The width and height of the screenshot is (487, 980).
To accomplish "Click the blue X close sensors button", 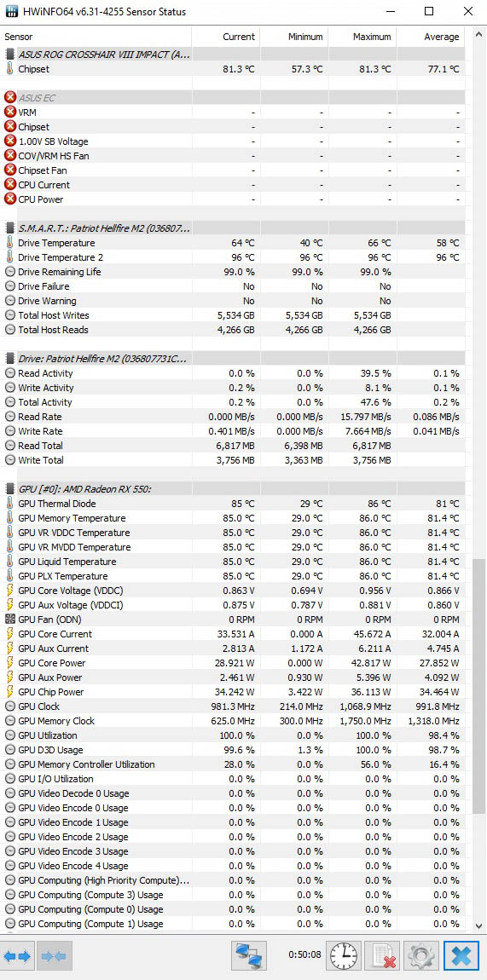I will pyautogui.click(x=461, y=956).
